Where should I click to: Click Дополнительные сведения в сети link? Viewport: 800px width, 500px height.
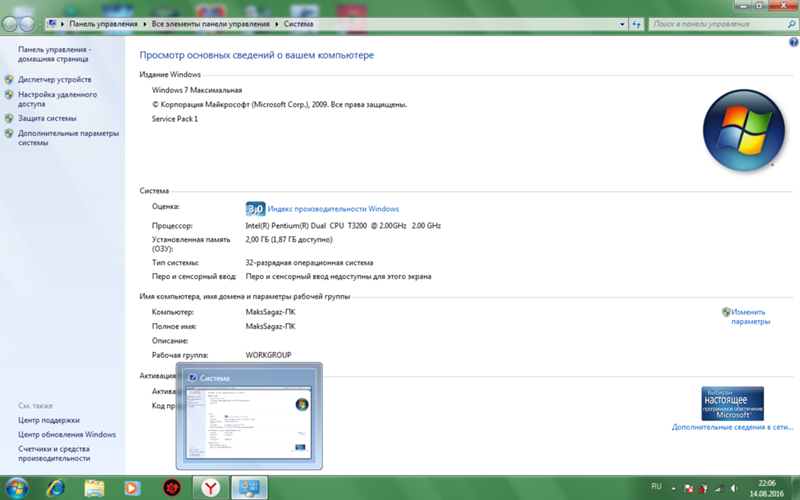pos(732,427)
